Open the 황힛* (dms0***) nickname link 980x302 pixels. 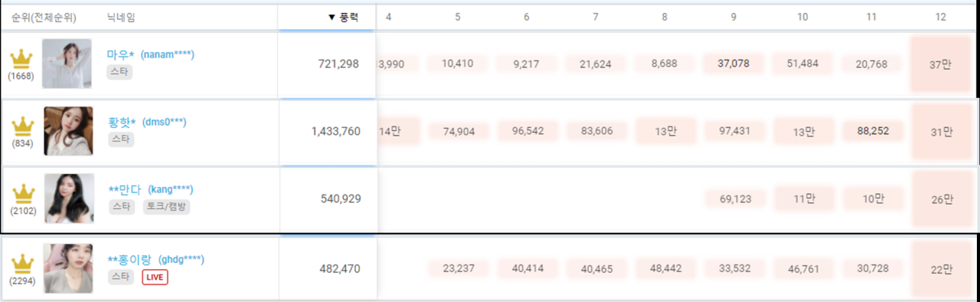pyautogui.click(x=148, y=123)
